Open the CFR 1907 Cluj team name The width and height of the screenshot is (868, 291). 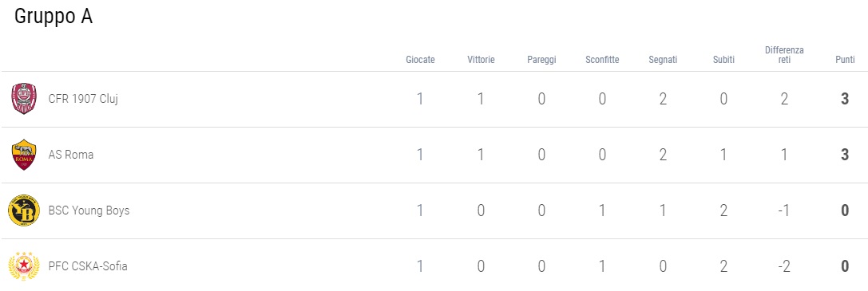pos(84,99)
